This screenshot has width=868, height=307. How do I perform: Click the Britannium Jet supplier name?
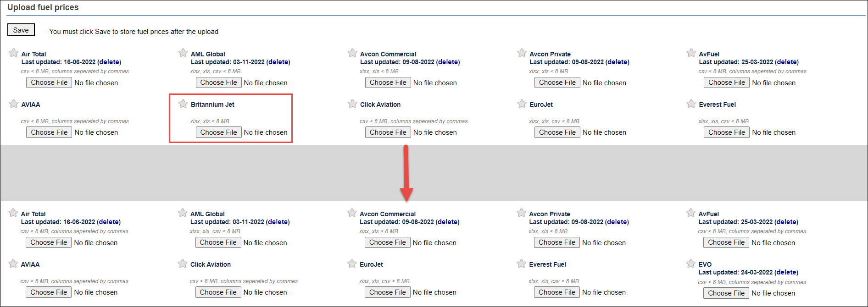pos(212,104)
